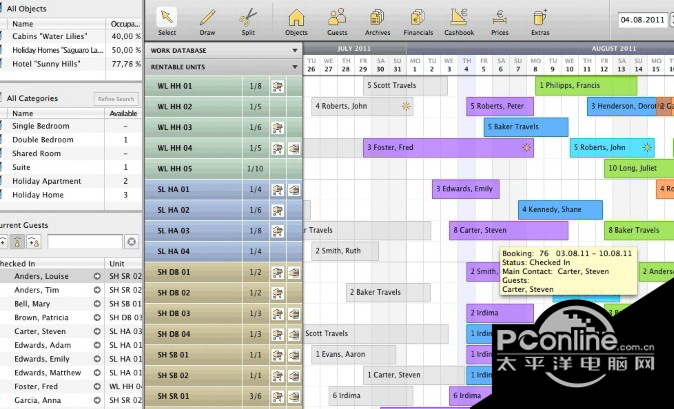
Task: Click the 04.08.2011 date field
Action: click(x=643, y=20)
